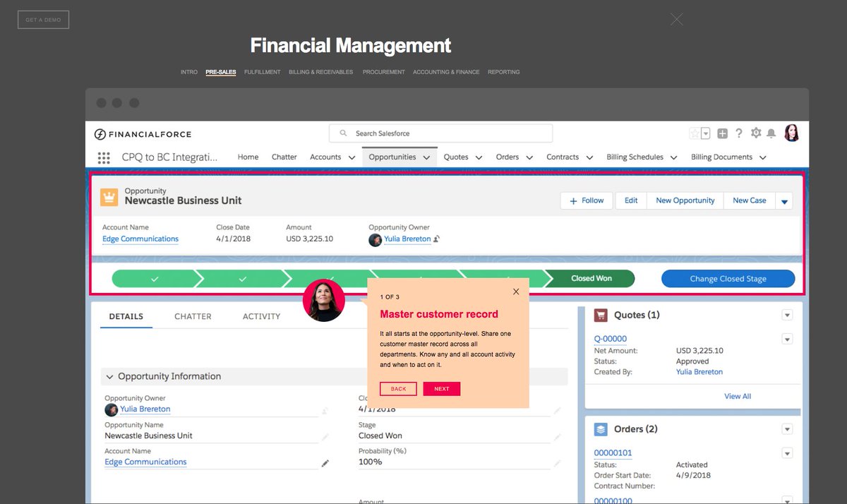
Task: Click the Opportunity crown icon
Action: tap(109, 197)
